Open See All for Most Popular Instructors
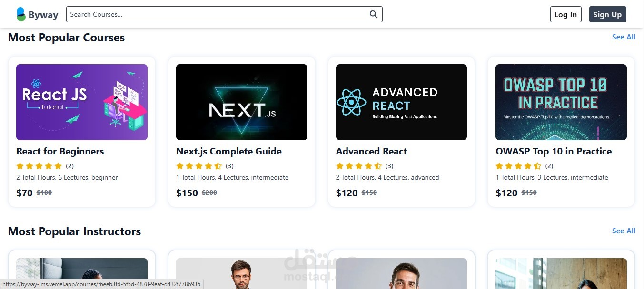This screenshot has height=289, width=644. (624, 231)
